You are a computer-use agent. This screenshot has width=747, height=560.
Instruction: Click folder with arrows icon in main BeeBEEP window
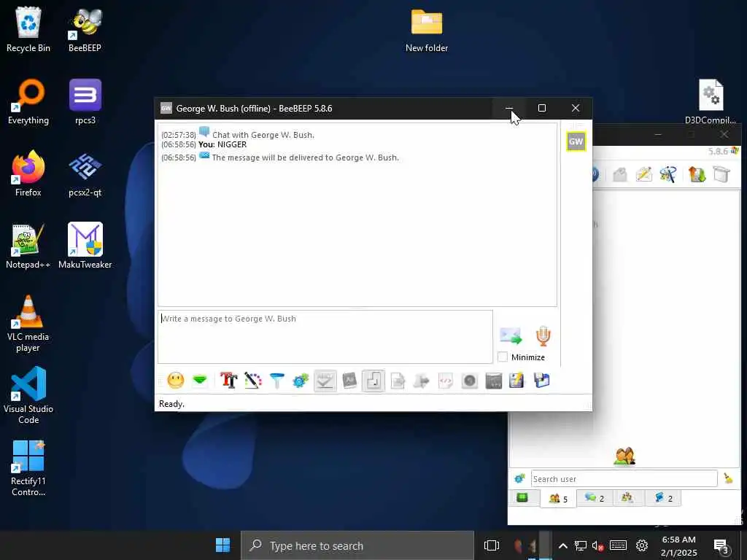click(697, 174)
